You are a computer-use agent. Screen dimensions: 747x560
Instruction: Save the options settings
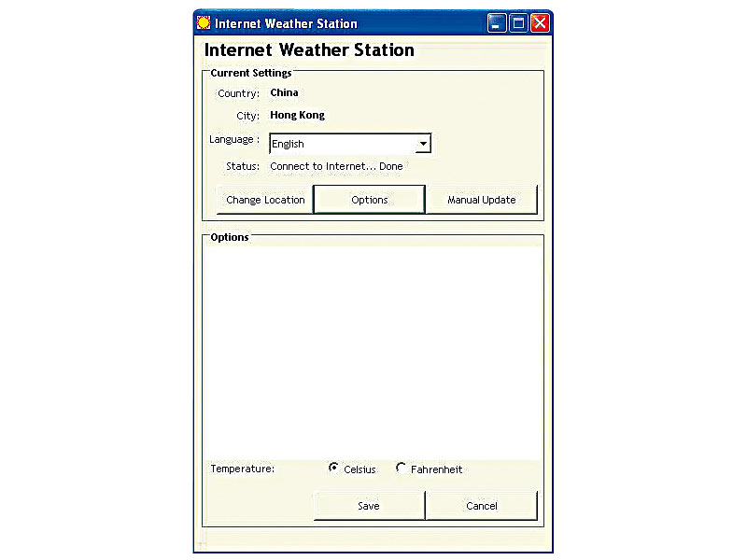pos(369,506)
